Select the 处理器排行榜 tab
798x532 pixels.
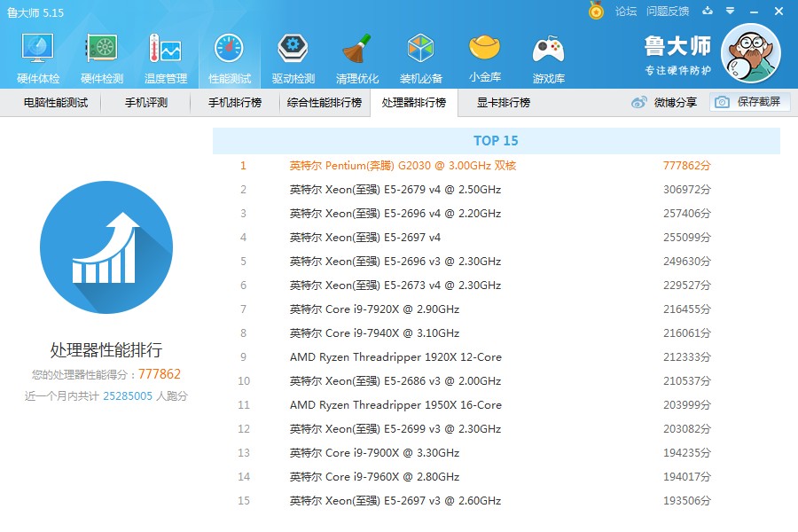[x=414, y=102]
